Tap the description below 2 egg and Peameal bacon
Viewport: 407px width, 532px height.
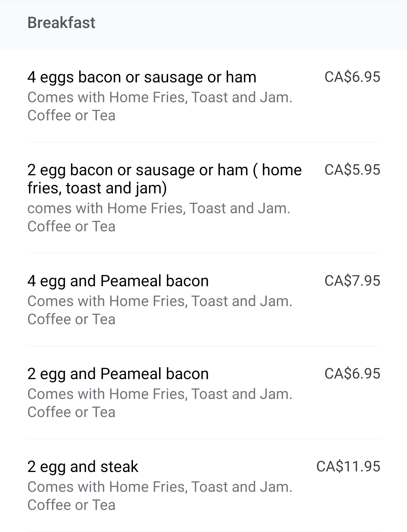(x=160, y=394)
